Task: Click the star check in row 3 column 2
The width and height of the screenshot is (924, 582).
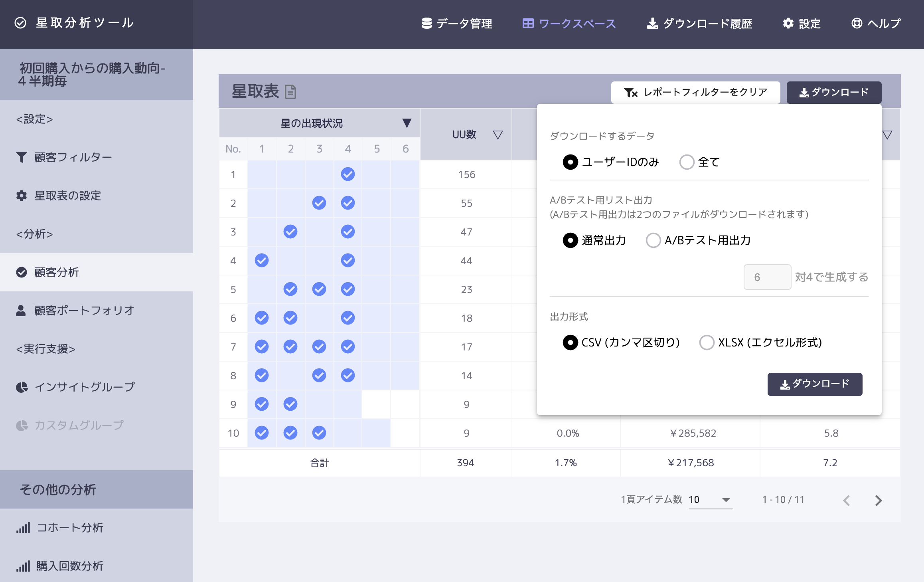Action: [290, 232]
